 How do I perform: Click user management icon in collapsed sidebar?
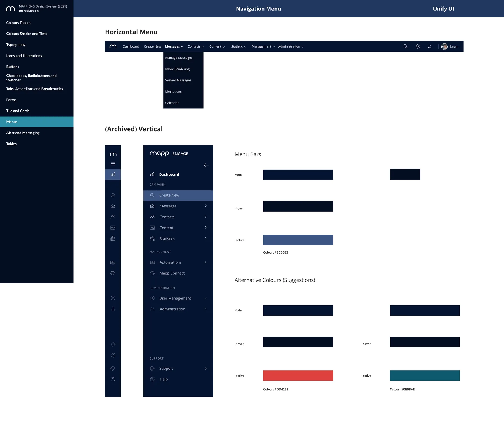coord(113,298)
